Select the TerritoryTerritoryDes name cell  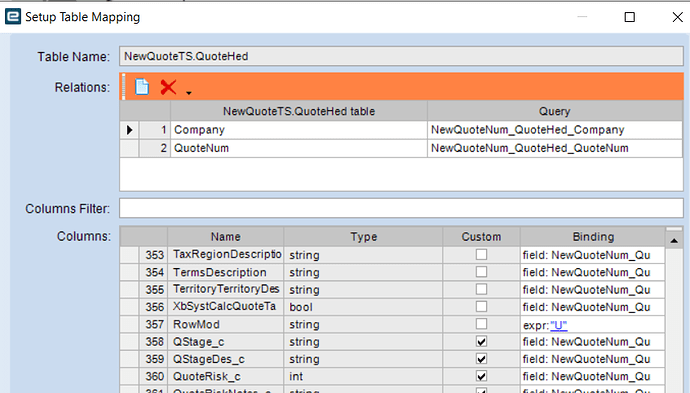pos(226,289)
